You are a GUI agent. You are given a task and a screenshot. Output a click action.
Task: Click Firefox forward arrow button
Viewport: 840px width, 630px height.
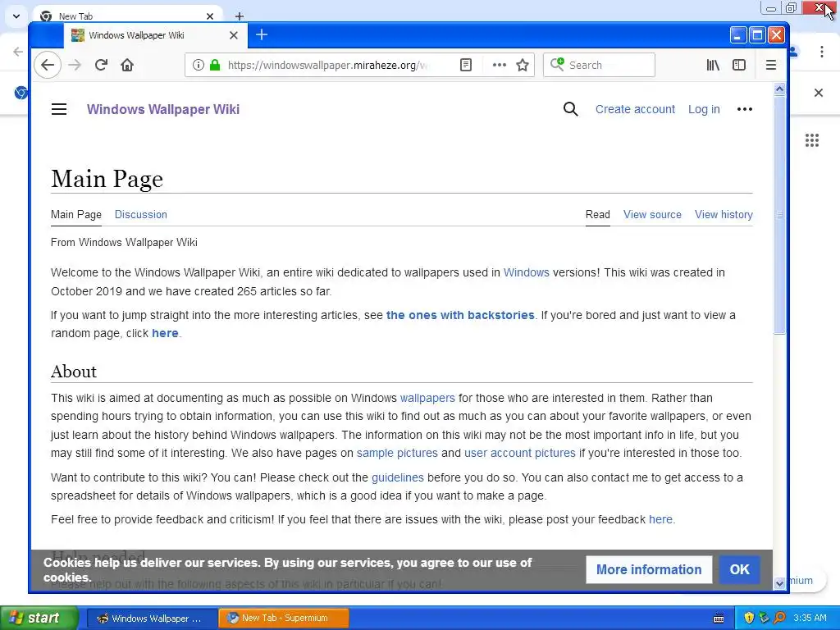[x=75, y=66]
